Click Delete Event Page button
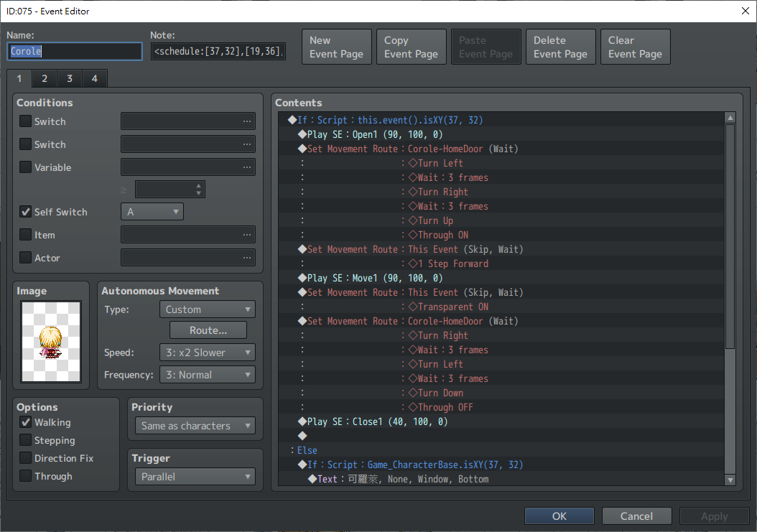757x532 pixels. tap(560, 47)
